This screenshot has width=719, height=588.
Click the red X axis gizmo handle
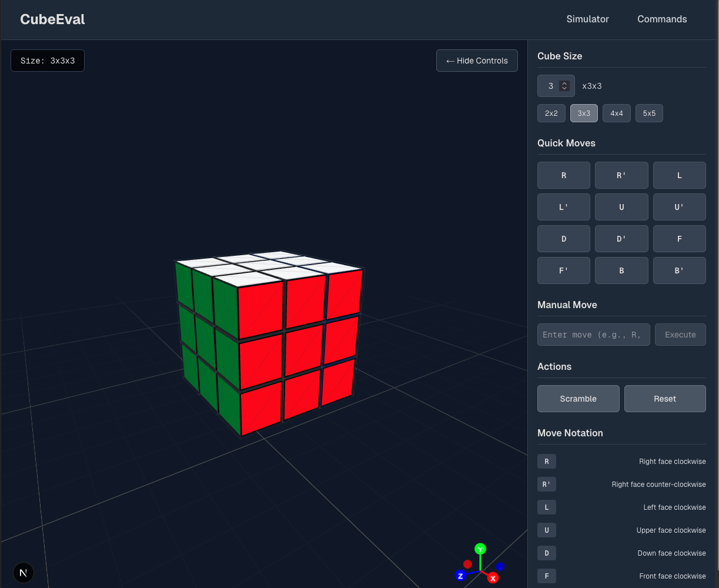(x=493, y=579)
